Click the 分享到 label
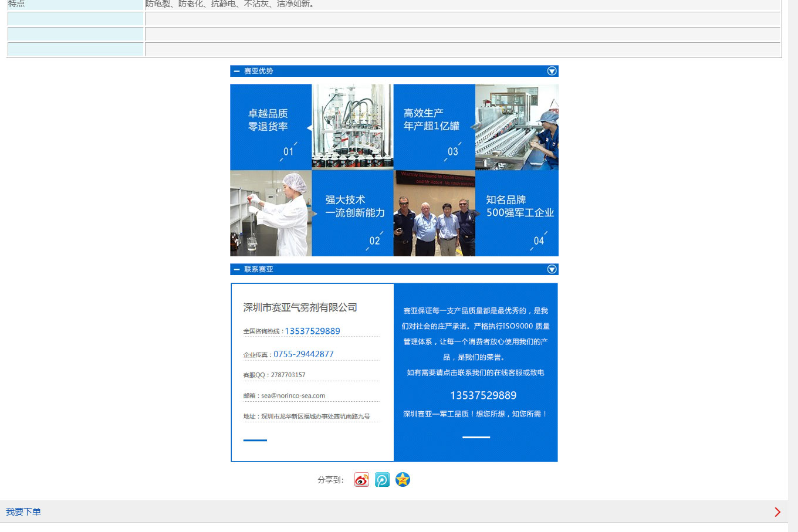Screen dimensions: 798x532 pos(330,480)
